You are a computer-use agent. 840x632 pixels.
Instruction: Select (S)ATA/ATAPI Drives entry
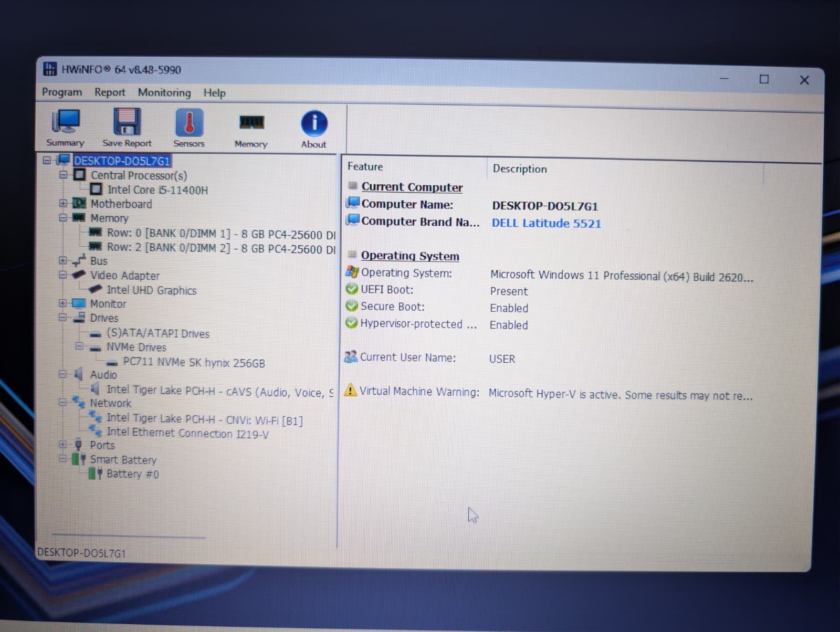(x=157, y=333)
